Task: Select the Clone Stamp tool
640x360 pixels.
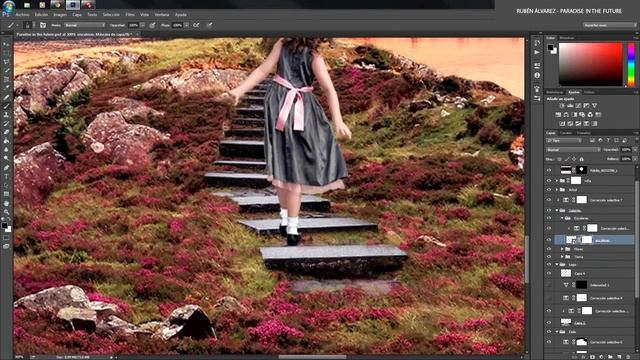Action: coord(6,115)
